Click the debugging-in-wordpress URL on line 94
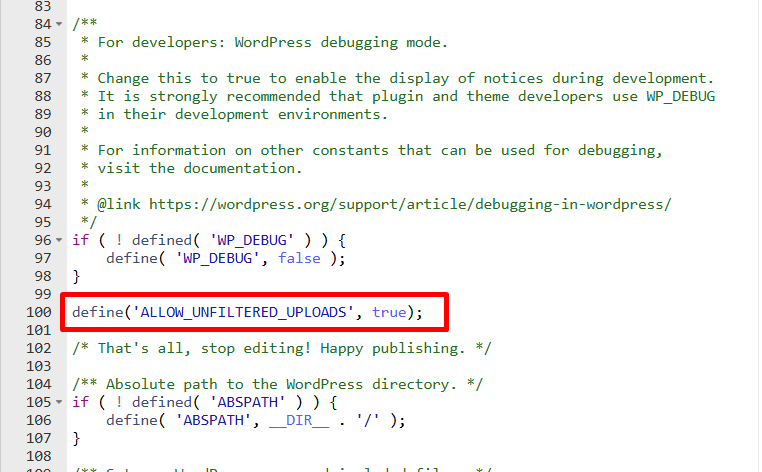The image size is (762, 472). 410,204
